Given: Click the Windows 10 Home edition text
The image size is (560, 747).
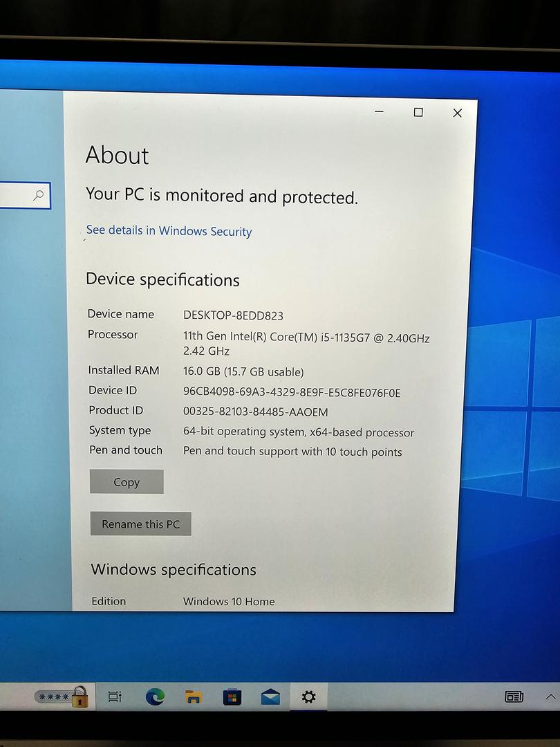Looking at the screenshot, I should (229, 602).
